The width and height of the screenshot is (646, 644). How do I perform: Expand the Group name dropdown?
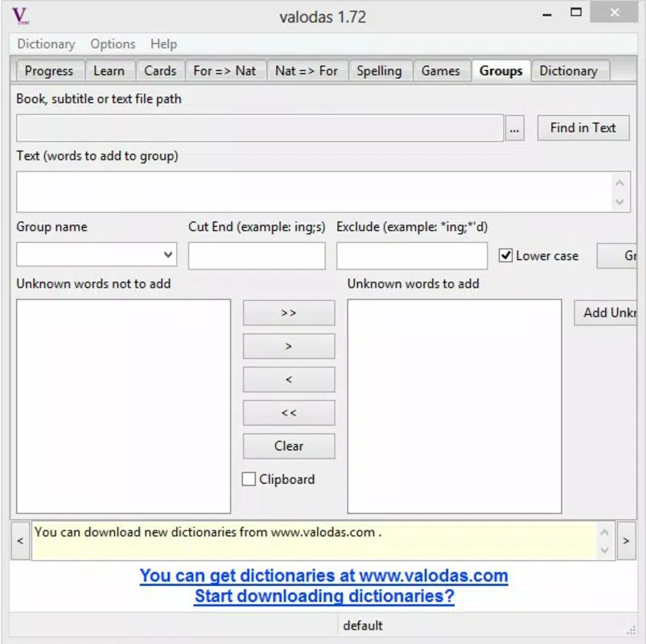click(x=167, y=254)
